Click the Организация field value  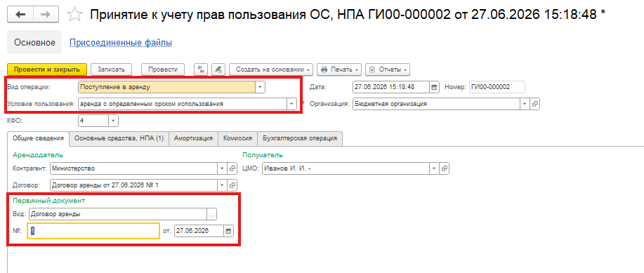[436, 105]
